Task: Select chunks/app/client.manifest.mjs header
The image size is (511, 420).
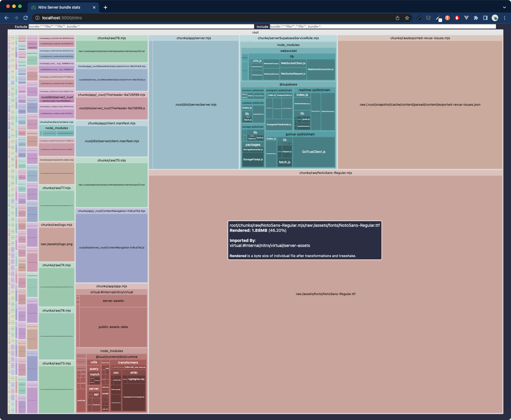Action: point(112,123)
